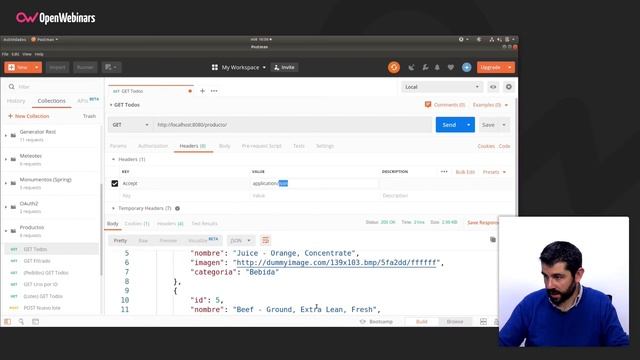Select Visualize response view
The image size is (640, 360).
(202, 240)
